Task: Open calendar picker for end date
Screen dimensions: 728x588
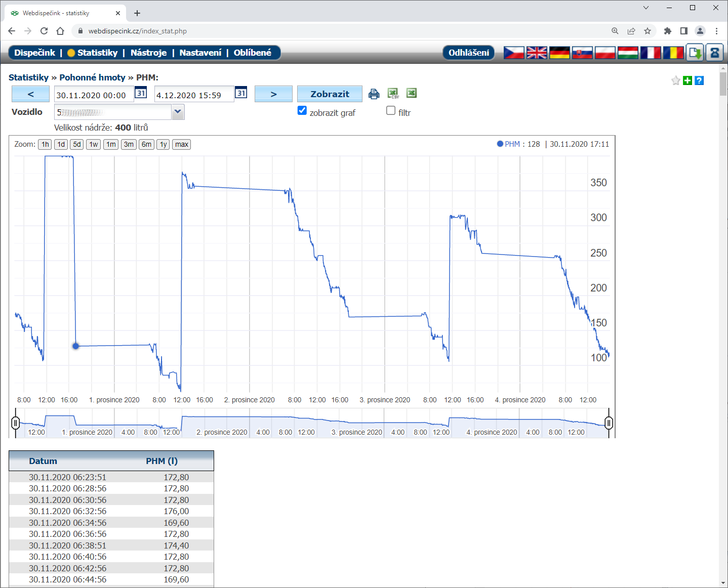Action: (241, 93)
